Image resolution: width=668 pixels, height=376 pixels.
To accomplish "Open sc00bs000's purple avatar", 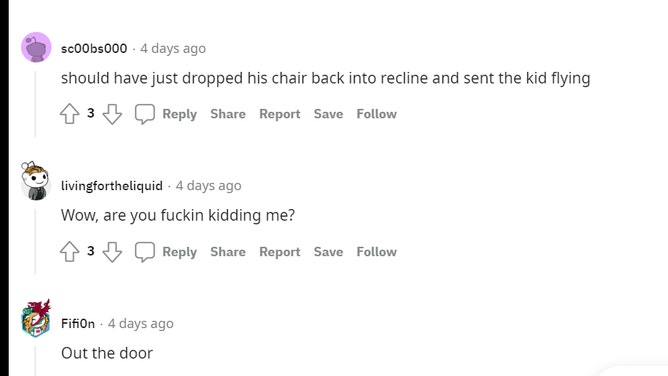I will (x=36, y=47).
